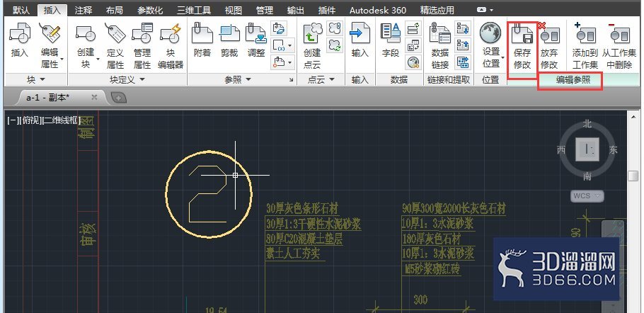Open the 布局 ribbon tab
This screenshot has width=644, height=313.
pyautogui.click(x=114, y=10)
